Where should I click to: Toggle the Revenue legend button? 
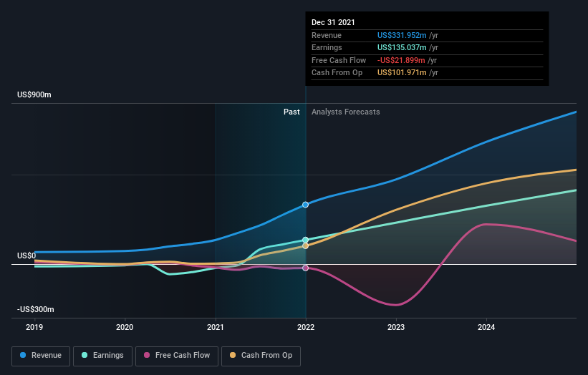pyautogui.click(x=41, y=356)
